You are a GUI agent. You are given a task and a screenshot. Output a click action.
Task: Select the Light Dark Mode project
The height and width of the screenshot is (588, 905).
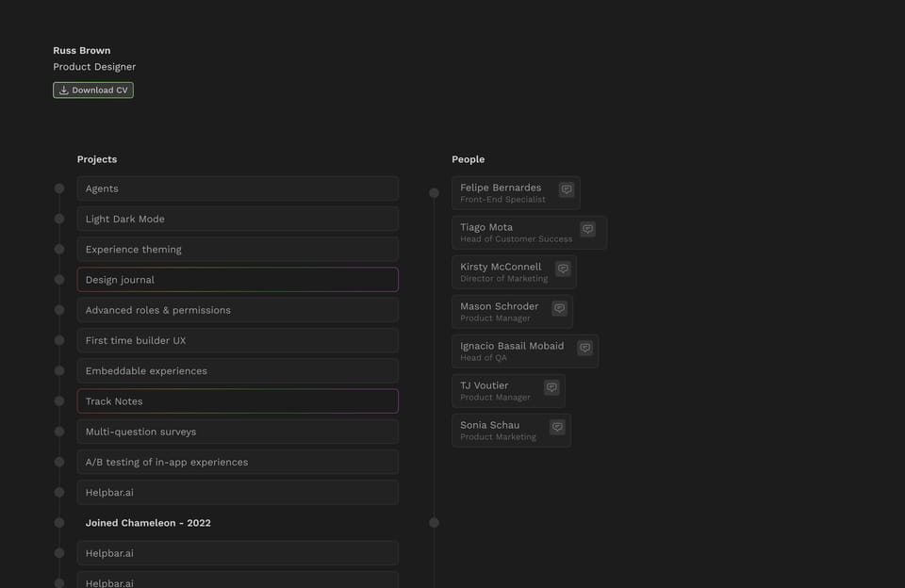click(238, 219)
